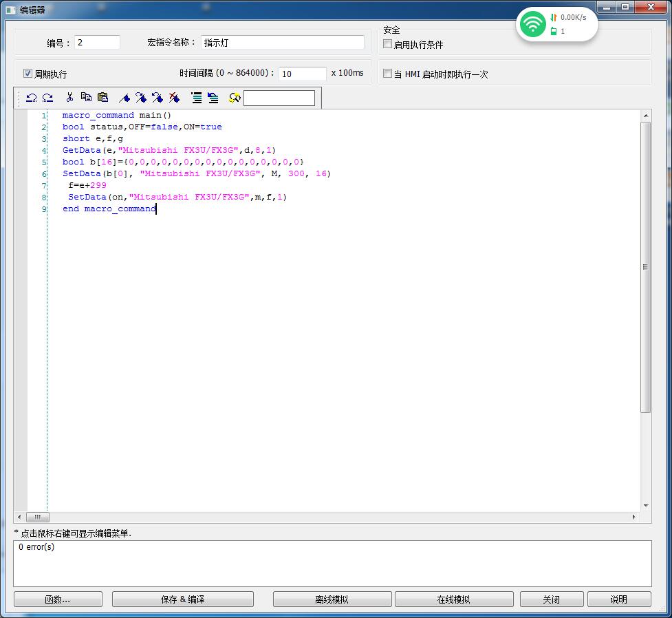Clear all bookmarks with red-crossed flag icon
The width and height of the screenshot is (672, 618).
[x=174, y=98]
